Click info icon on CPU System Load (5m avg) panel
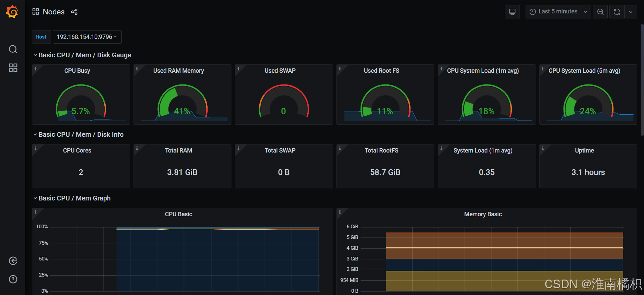The height and width of the screenshot is (295, 644). pos(543,68)
